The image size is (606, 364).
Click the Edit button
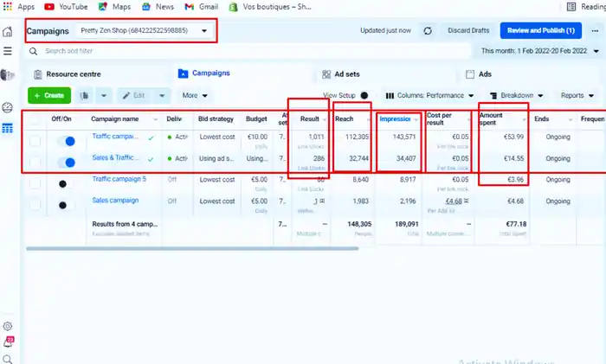point(134,95)
